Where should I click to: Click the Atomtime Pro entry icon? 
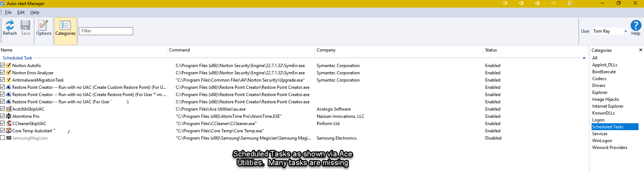(x=9, y=116)
